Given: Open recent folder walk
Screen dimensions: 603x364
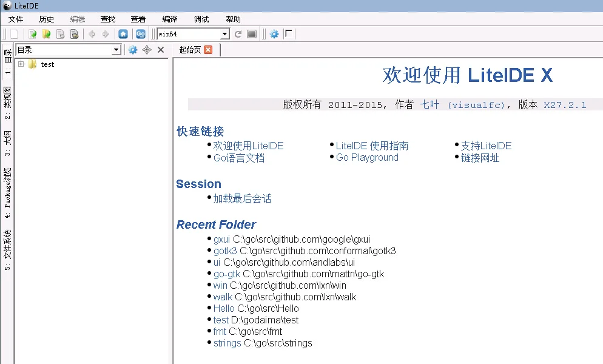Looking at the screenshot, I should (223, 297).
